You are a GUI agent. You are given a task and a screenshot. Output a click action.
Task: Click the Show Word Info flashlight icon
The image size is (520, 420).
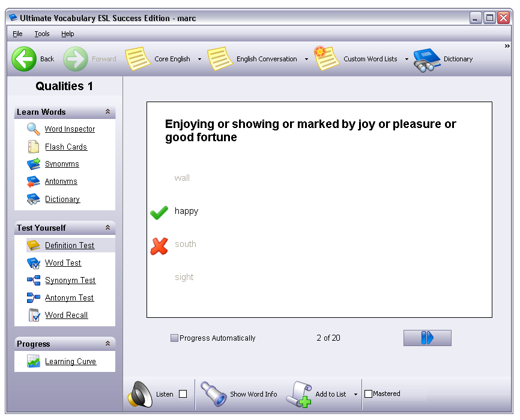[x=214, y=394]
